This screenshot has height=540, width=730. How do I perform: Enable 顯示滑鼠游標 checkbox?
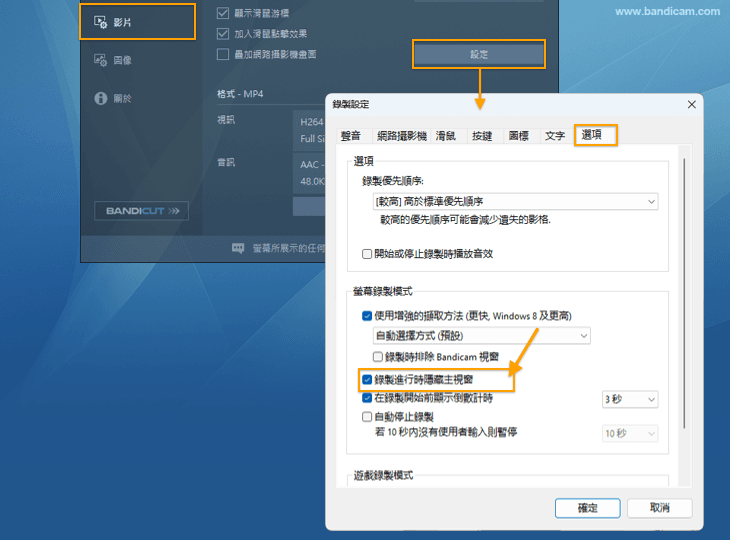tap(223, 15)
